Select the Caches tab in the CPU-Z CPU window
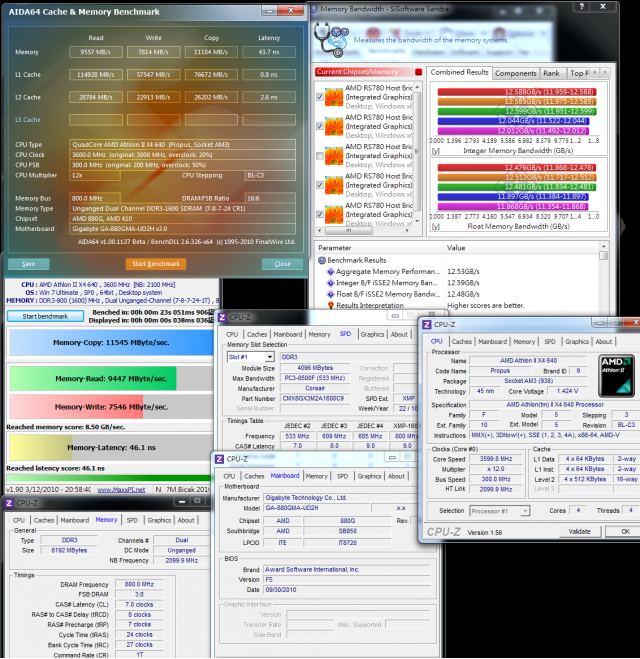Image resolution: width=640 pixels, height=659 pixels. click(461, 342)
